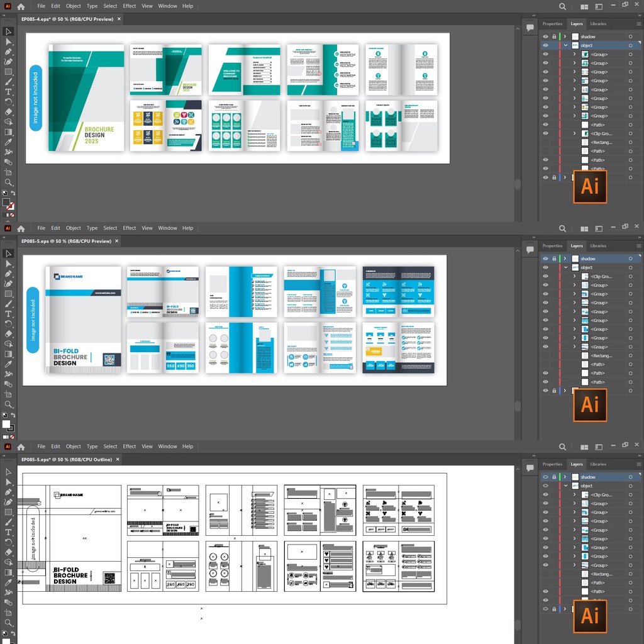Choose the Zoom tool in the Preview EP085-5 window
Viewport: 644px width, 644px height.
pyautogui.click(x=9, y=404)
